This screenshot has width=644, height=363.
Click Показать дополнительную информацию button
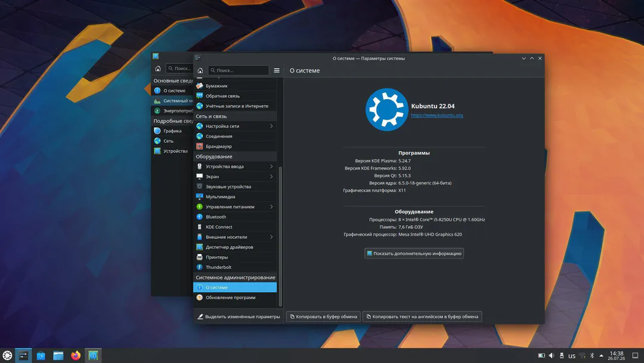[x=414, y=253]
